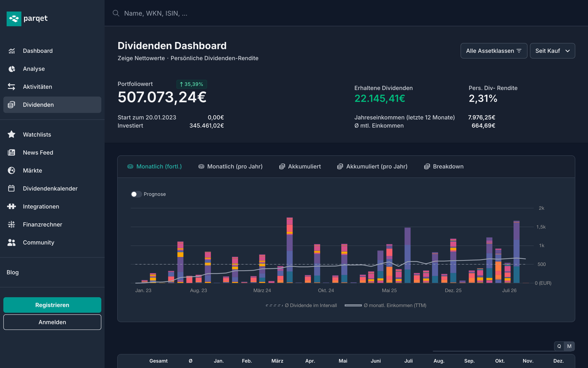
Task: Click the coins icon beside Akkumuliert tab
Action: point(282,167)
